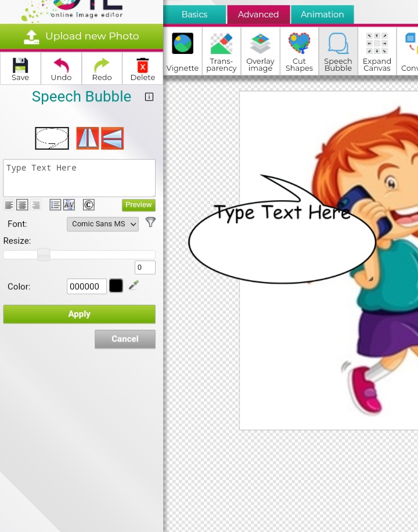This screenshot has height=532, width=418.
Task: Align bubble text to the right
Action: pos(36,205)
